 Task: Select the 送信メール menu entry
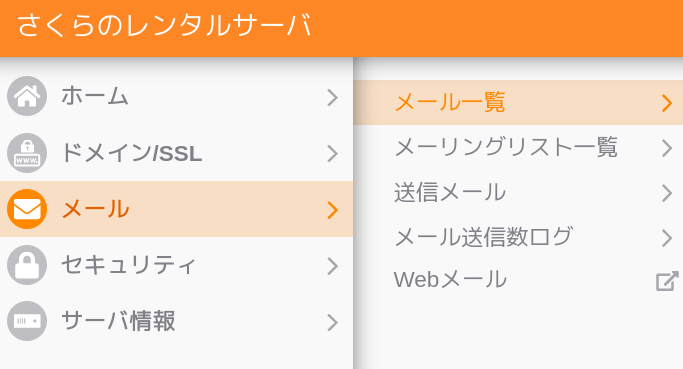pyautogui.click(x=518, y=193)
